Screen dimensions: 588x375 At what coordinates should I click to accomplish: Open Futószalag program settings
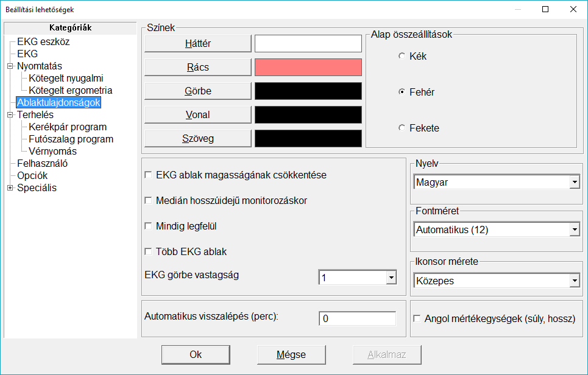pos(71,139)
